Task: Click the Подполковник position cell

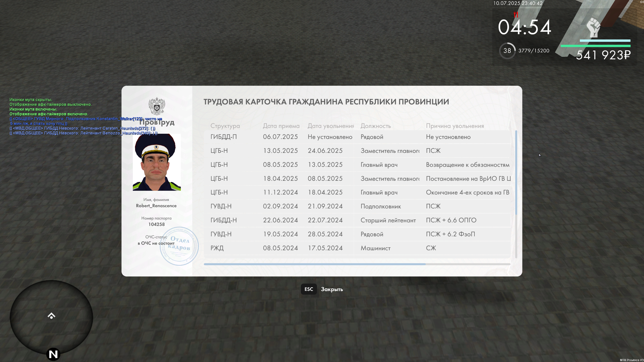Action: (381, 207)
